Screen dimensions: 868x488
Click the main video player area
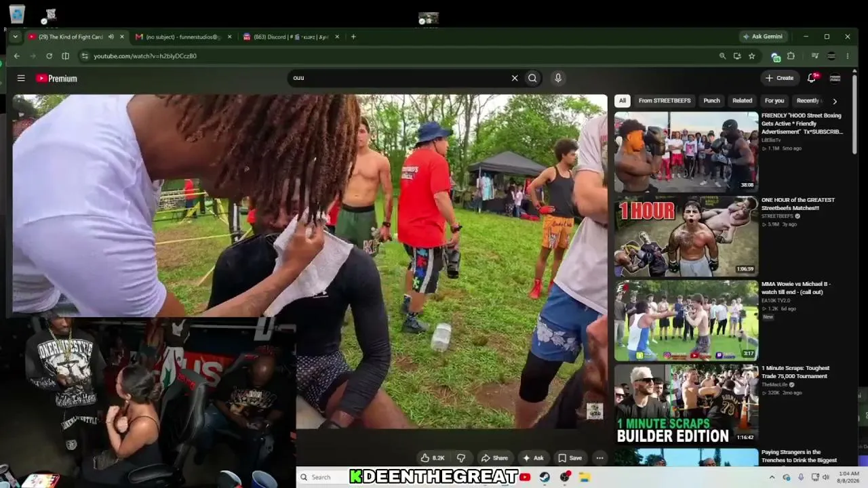[309, 261]
